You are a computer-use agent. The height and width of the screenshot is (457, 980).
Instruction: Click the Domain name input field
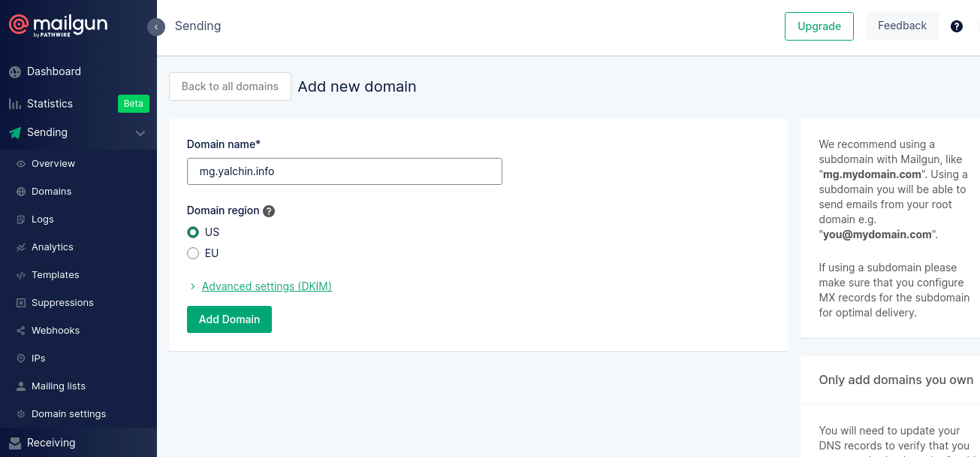[x=344, y=171]
